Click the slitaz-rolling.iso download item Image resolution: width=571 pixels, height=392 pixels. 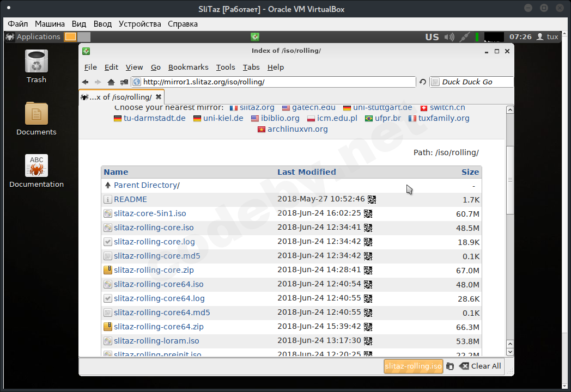tap(413, 366)
